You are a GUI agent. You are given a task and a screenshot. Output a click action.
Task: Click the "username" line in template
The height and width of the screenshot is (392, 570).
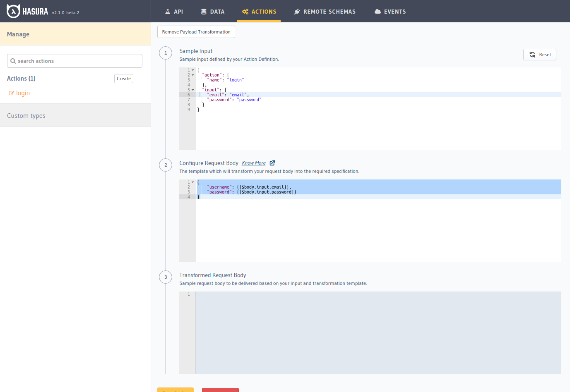pos(249,187)
